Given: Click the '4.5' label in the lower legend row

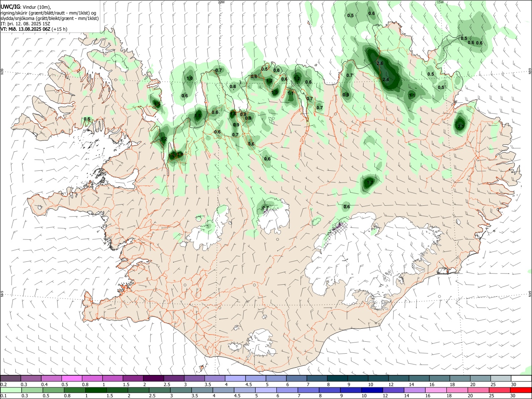Looking at the screenshot, I should pyautogui.click(x=237, y=396).
